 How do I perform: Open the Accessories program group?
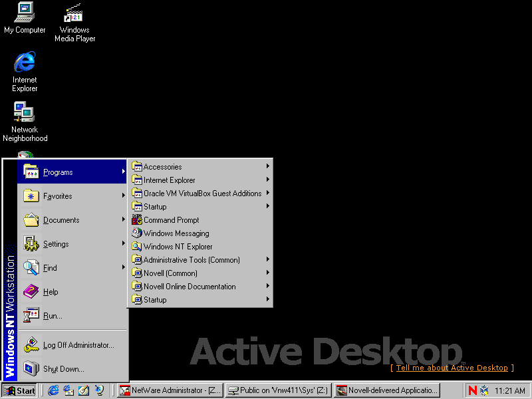200,167
